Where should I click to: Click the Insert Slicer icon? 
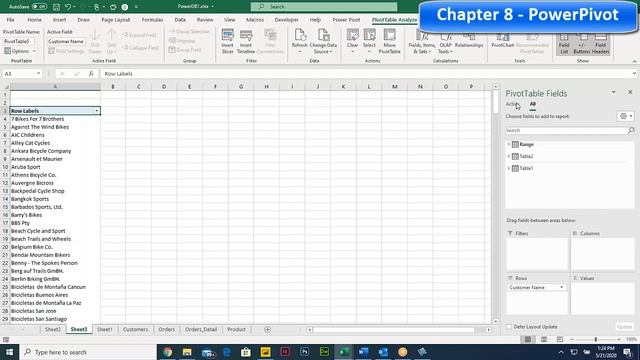tap(227, 41)
